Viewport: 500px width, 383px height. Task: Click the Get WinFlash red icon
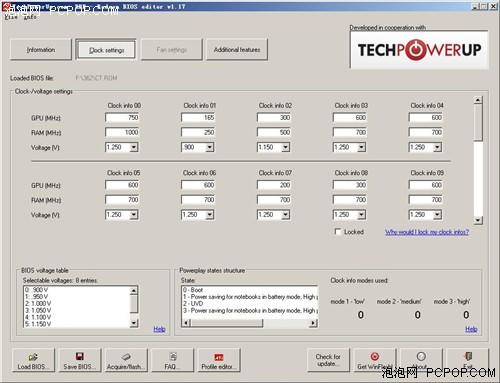[x=375, y=357]
